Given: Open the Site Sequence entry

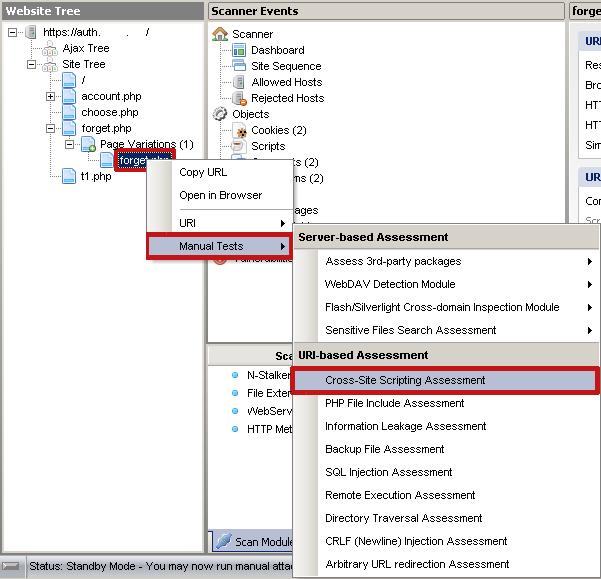Looking at the screenshot, I should point(286,66).
